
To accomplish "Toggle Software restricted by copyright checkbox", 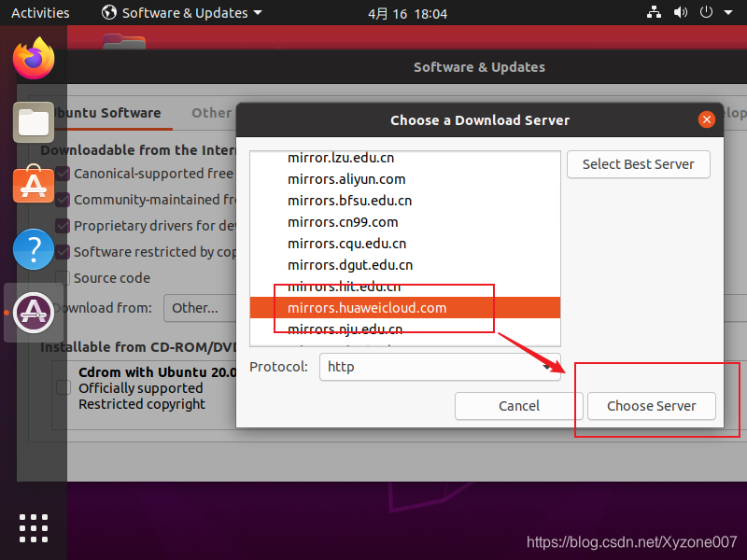I will pos(63,252).
